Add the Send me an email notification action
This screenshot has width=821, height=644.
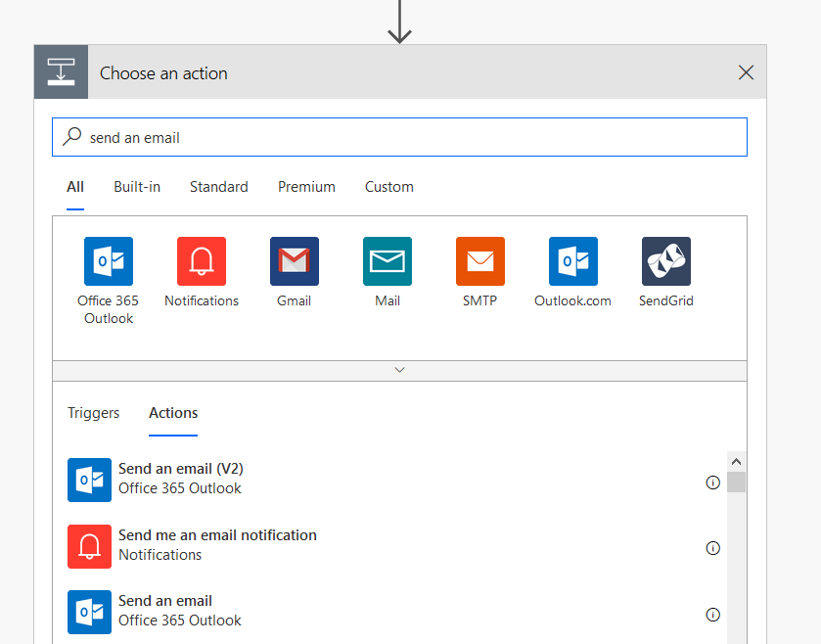(217, 545)
